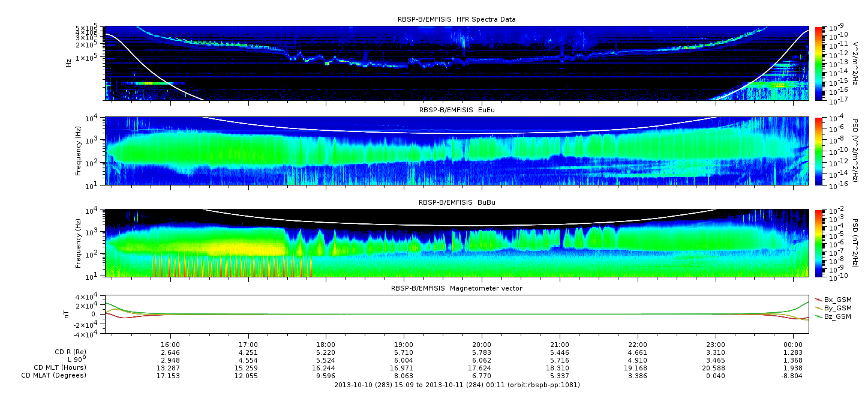The height and width of the screenshot is (395, 868).
Task: Select the Bx_GSM legend entry
Action: click(x=837, y=299)
